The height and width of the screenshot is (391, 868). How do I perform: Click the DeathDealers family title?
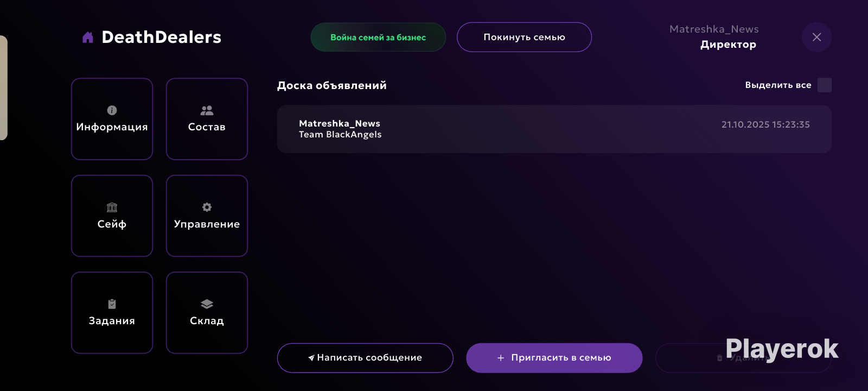[162, 37]
